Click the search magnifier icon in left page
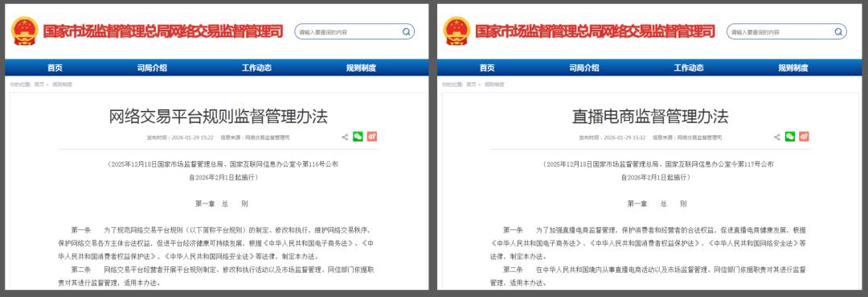Screen dimensions: 868x297 406,32
